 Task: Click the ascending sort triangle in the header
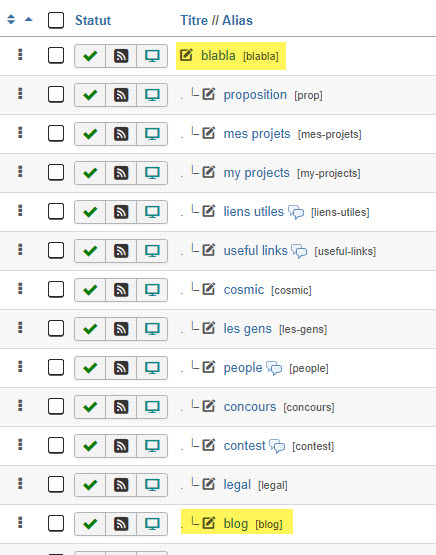(29, 19)
